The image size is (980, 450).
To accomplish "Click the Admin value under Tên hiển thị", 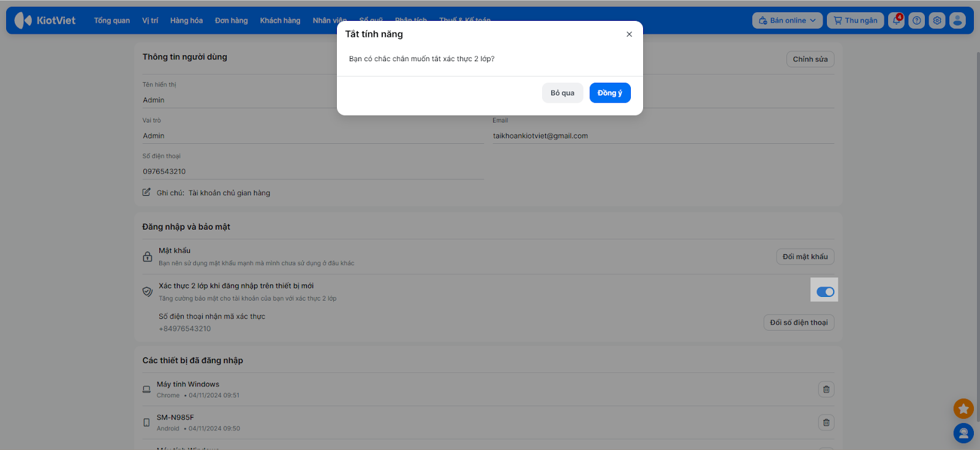I will pyautogui.click(x=154, y=100).
